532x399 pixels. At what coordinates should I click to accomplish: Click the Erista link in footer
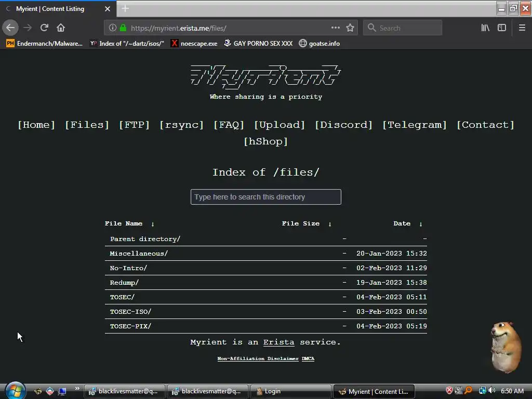(x=278, y=342)
